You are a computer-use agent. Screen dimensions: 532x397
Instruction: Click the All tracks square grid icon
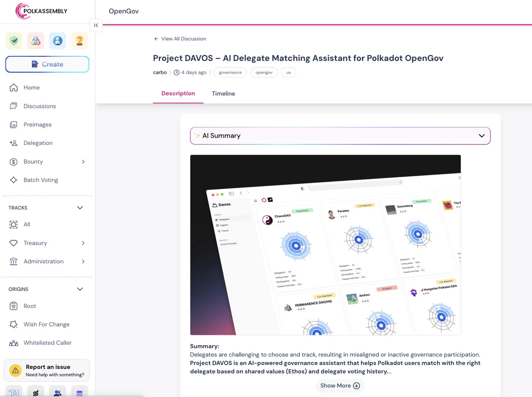(14, 225)
